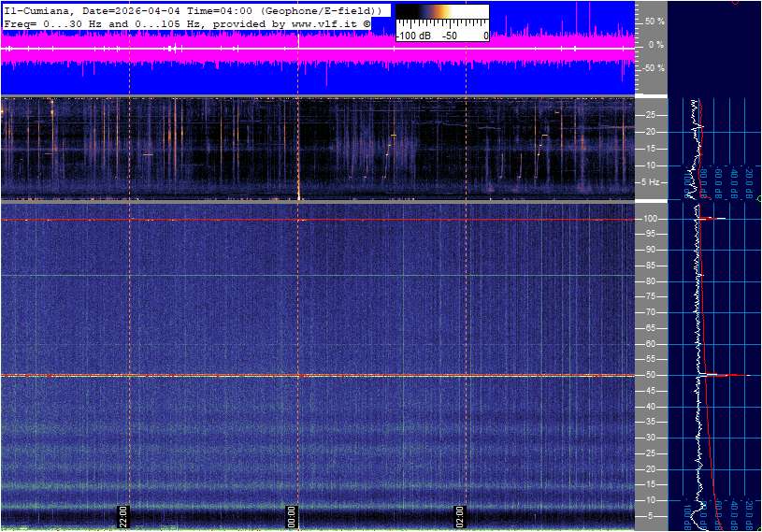762x532 pixels.
Task: Click the -50 color scale label
Action: click(450, 36)
